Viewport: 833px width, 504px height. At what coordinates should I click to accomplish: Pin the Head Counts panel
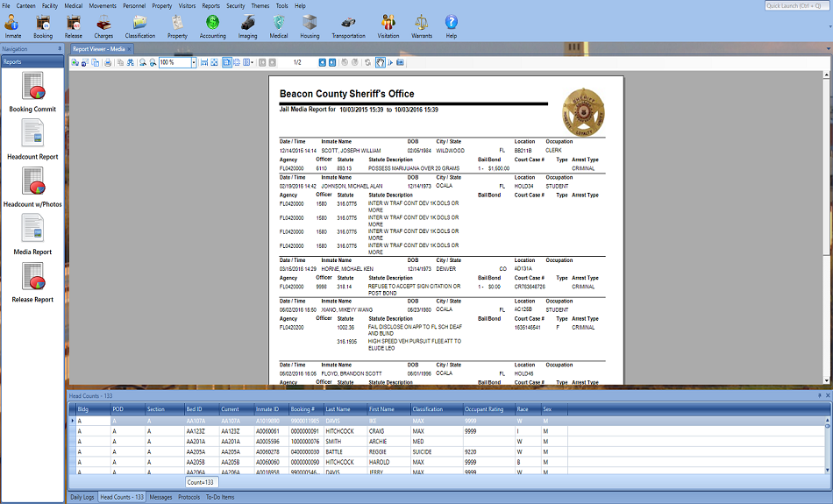[x=818, y=396]
